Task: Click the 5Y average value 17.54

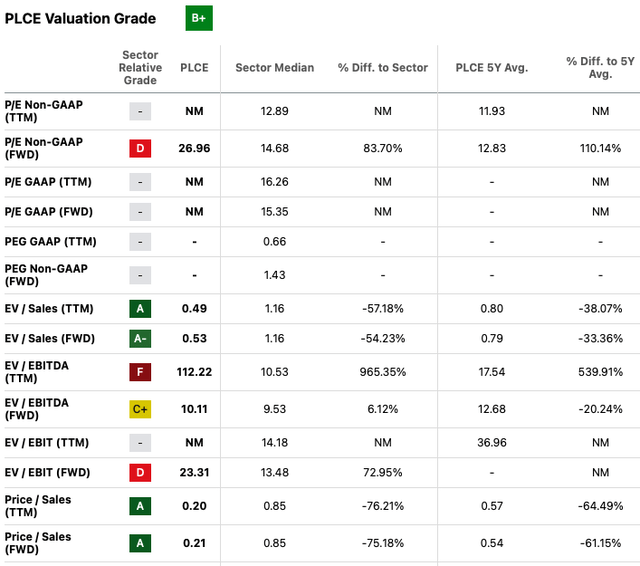Action: (x=492, y=372)
